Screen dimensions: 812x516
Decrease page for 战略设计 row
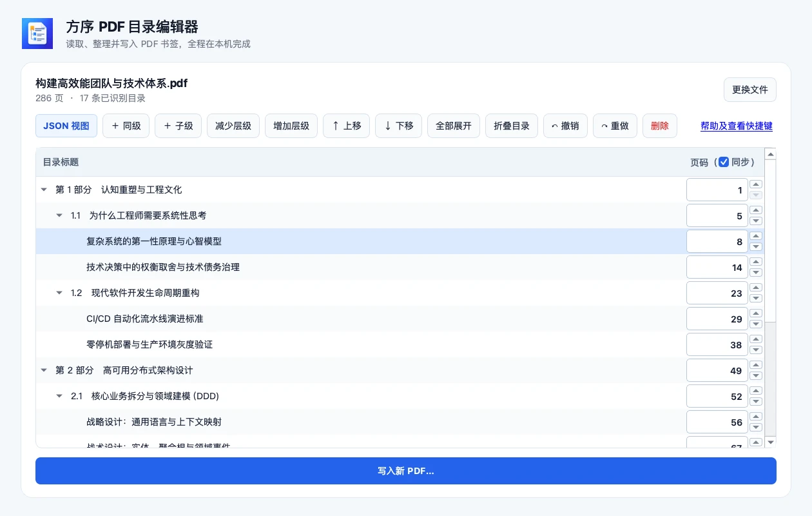coord(757,427)
